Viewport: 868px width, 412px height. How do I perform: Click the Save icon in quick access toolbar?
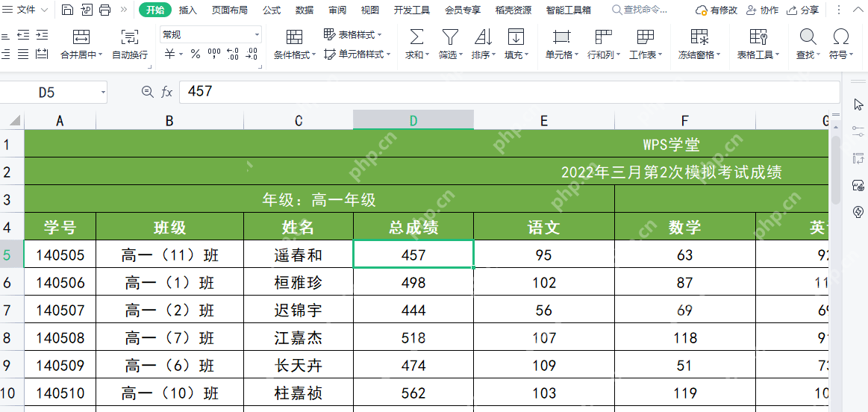(67, 10)
